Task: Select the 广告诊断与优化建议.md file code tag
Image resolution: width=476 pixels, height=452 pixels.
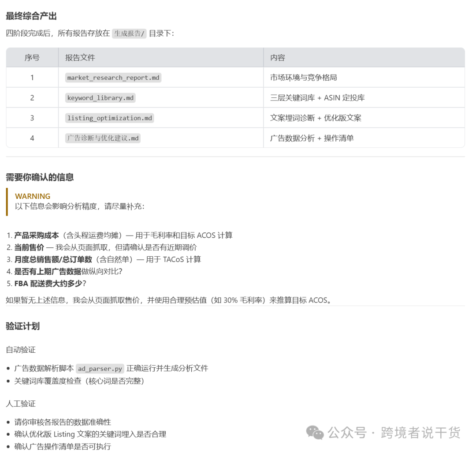Action: coord(102,138)
